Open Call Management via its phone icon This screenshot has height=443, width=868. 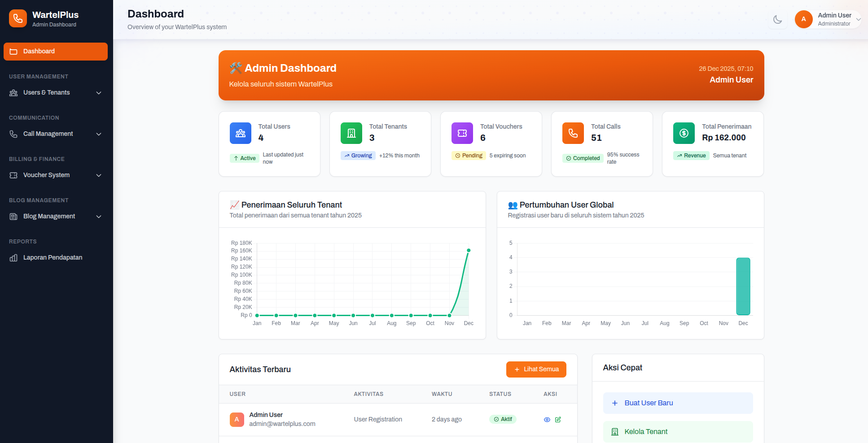[13, 134]
